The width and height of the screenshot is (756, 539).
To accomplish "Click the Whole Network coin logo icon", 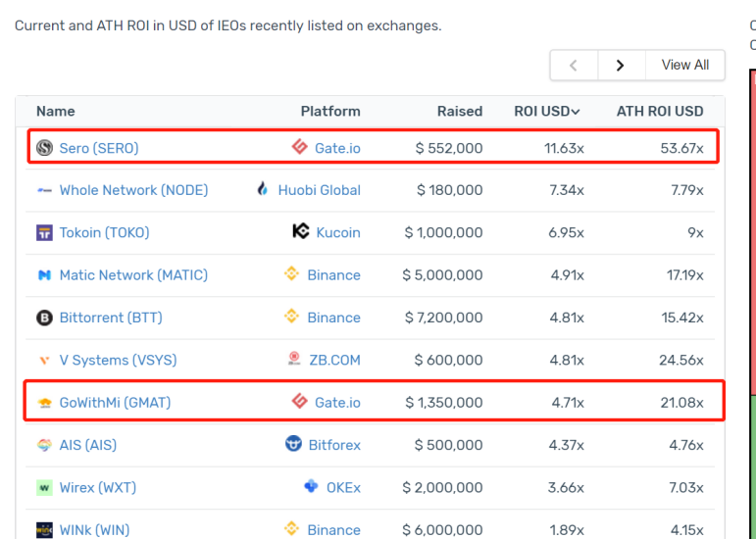I will [44, 190].
